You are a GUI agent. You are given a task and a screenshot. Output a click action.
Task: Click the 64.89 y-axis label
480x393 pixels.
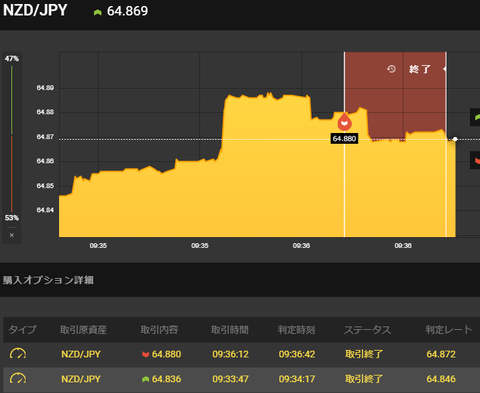click(x=45, y=88)
